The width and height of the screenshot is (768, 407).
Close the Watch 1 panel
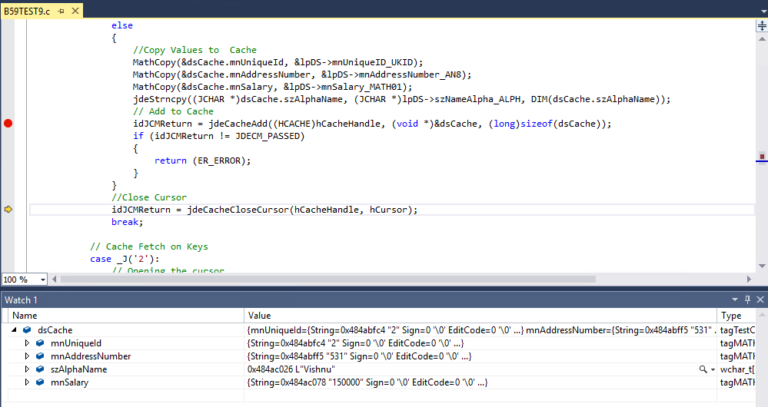pyautogui.click(x=760, y=300)
